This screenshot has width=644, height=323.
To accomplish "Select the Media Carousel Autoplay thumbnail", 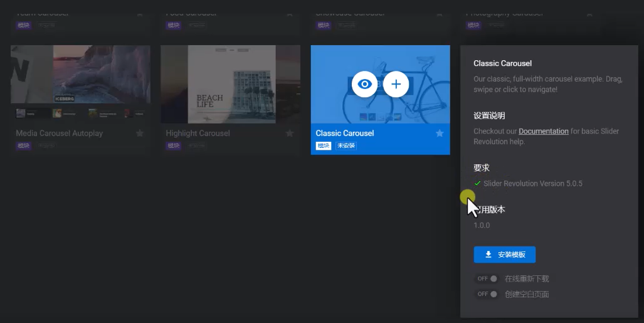I will pyautogui.click(x=80, y=83).
